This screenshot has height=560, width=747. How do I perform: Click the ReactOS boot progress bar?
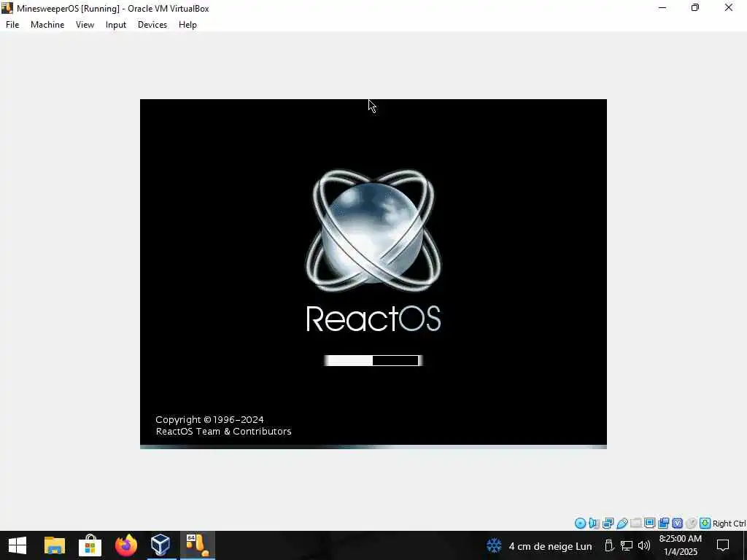coord(373,360)
